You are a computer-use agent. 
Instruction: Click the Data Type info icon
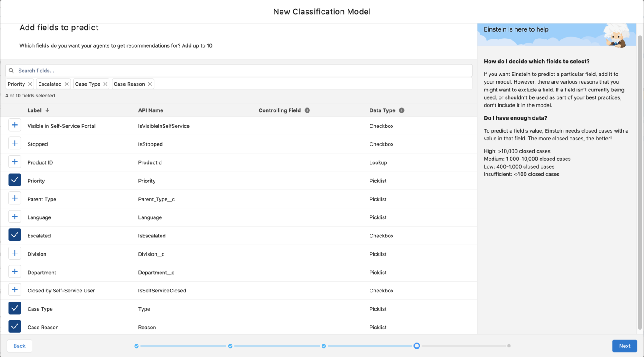402,110
